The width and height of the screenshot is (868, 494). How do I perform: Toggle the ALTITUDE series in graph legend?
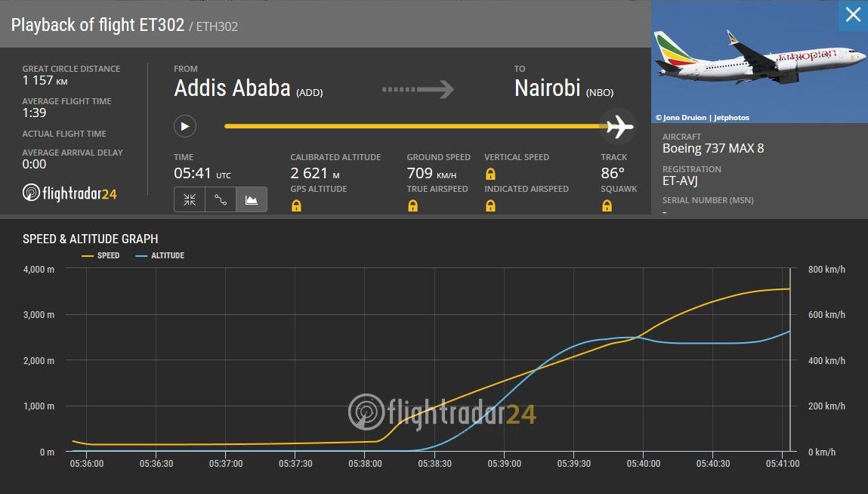(160, 255)
